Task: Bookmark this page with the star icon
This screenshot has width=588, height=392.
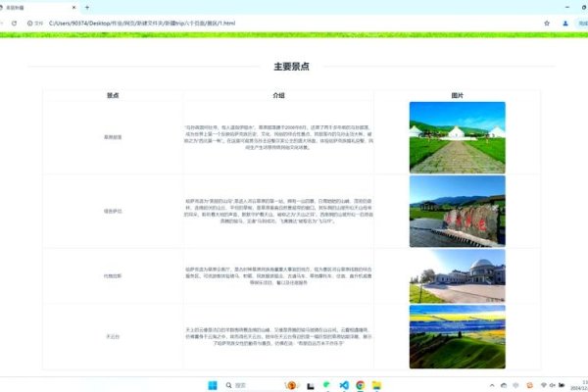Action: (547, 24)
